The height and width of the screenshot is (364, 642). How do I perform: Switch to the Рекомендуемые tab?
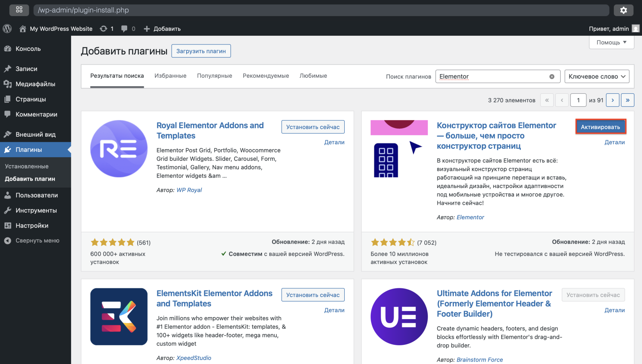click(x=266, y=76)
